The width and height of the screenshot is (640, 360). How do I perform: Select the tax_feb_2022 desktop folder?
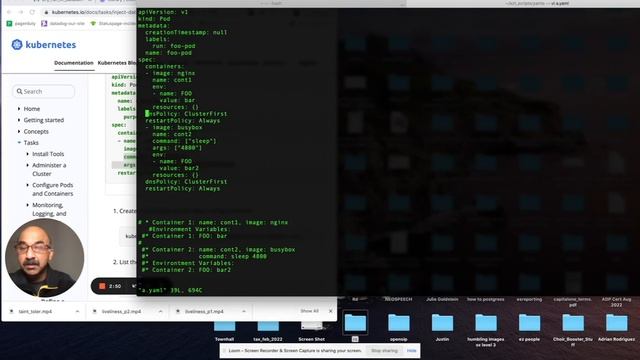pos(268,331)
